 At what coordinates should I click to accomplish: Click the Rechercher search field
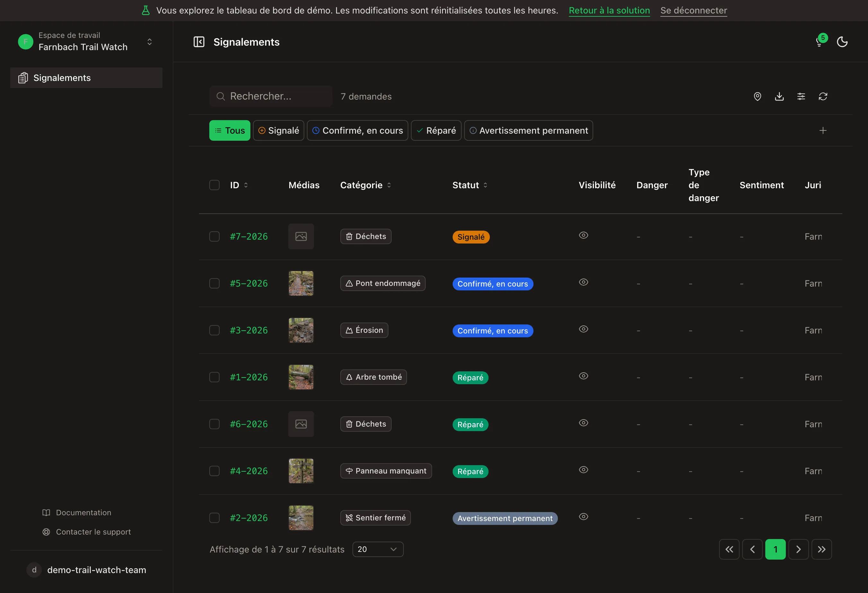(x=271, y=96)
